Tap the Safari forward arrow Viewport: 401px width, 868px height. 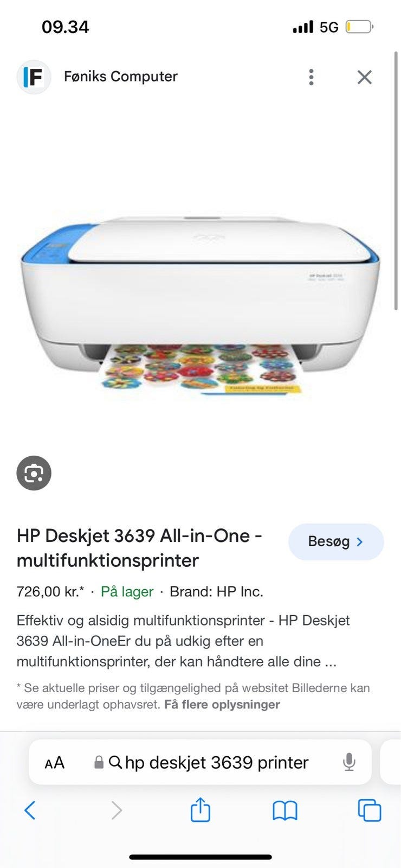point(117,810)
